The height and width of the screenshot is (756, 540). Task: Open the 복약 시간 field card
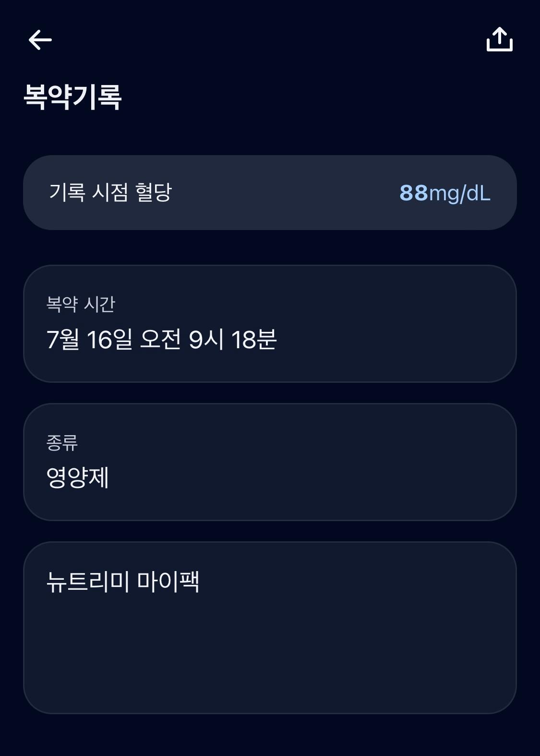[x=270, y=324]
